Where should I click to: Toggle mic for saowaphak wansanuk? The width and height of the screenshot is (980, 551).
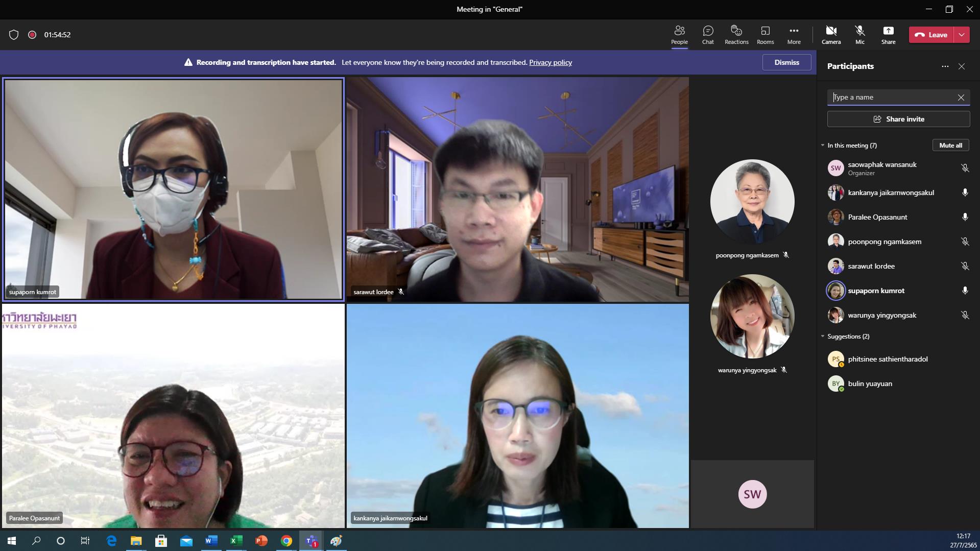point(965,168)
